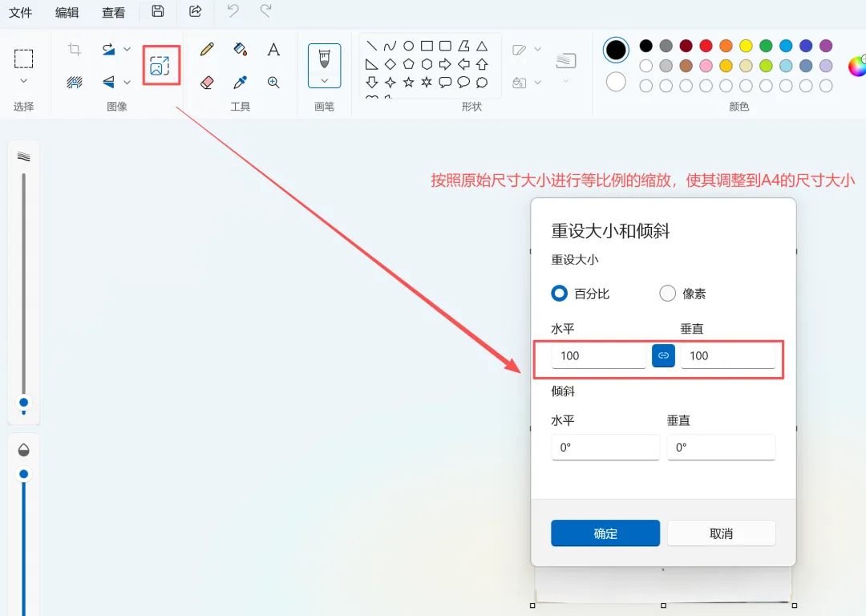Click the Share icon

pos(195,11)
